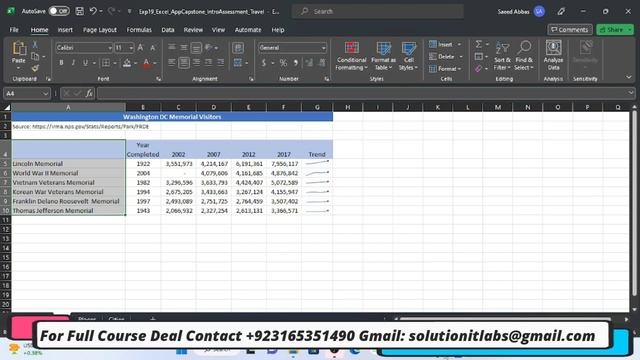
Task: Toggle Align Left icon
Action: click(x=172, y=63)
